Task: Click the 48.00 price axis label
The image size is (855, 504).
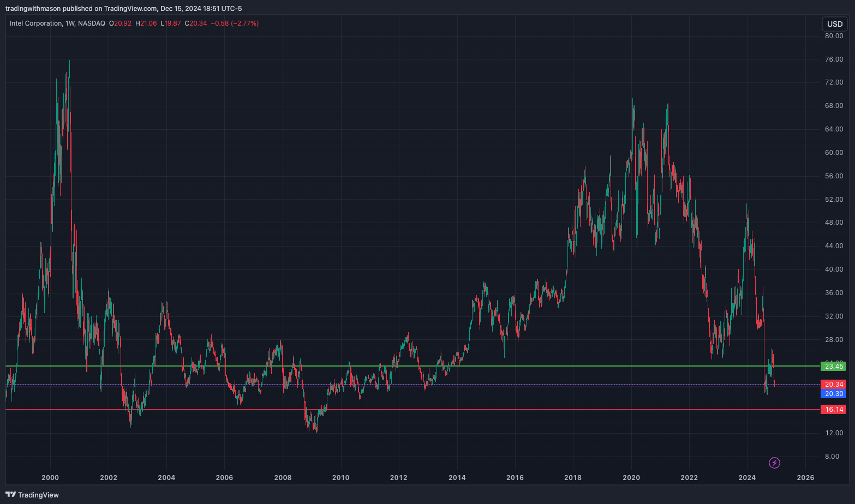Action: tap(834, 223)
